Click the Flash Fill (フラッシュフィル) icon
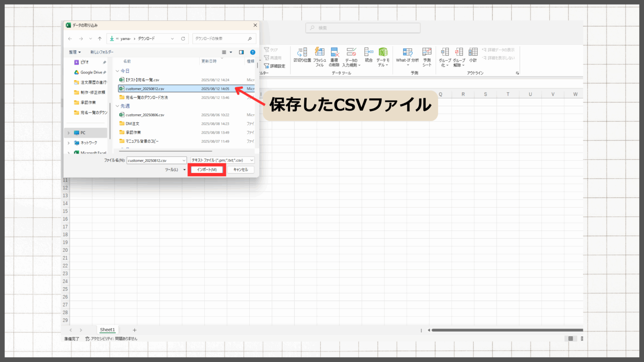Viewport: 644px width, 362px height. coord(320,52)
